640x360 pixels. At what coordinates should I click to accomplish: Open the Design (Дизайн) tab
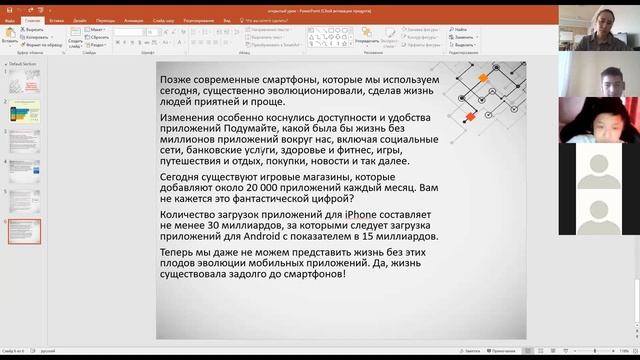(80, 20)
